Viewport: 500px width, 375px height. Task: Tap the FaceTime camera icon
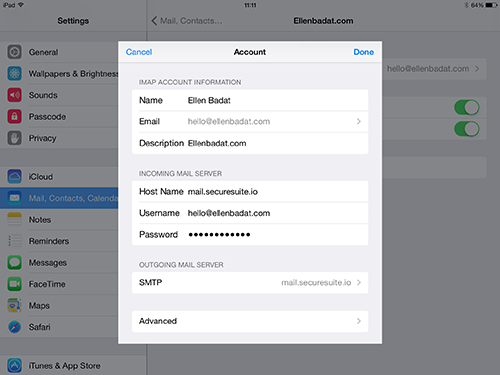(x=14, y=284)
